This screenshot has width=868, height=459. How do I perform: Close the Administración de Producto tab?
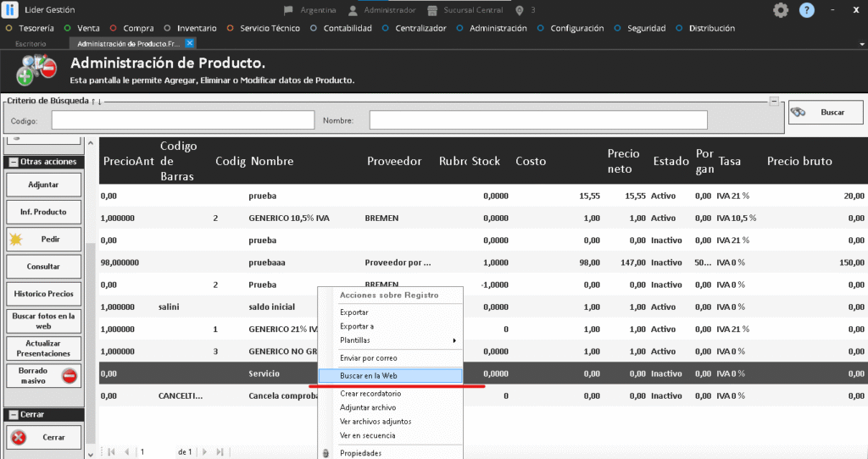(x=189, y=42)
